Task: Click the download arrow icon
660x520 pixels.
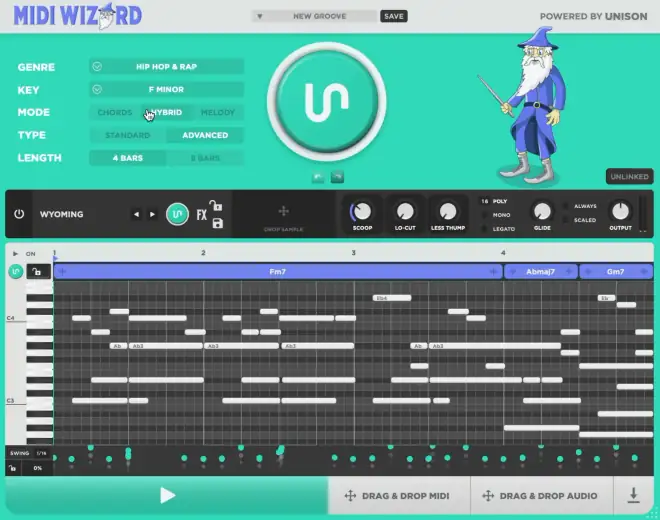Action: click(633, 496)
